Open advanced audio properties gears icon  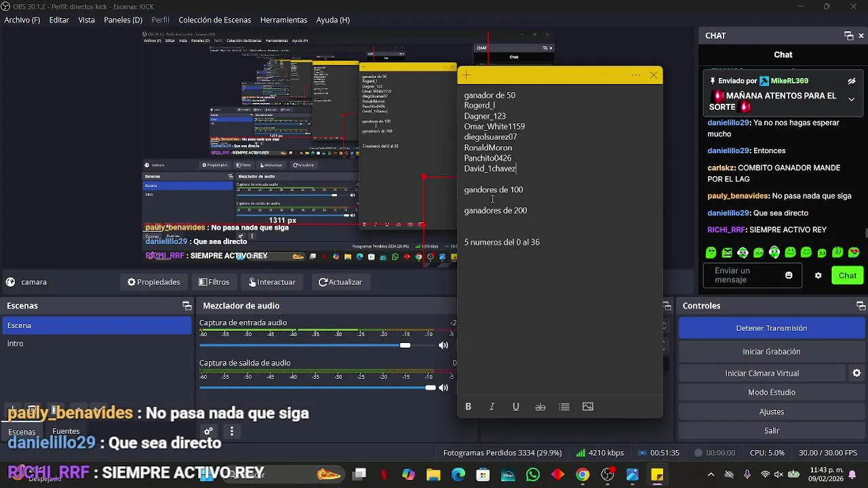pyautogui.click(x=209, y=431)
